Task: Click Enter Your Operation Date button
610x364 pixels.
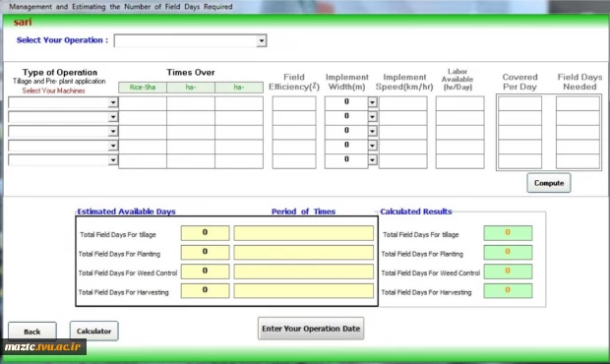Action: coord(311,329)
